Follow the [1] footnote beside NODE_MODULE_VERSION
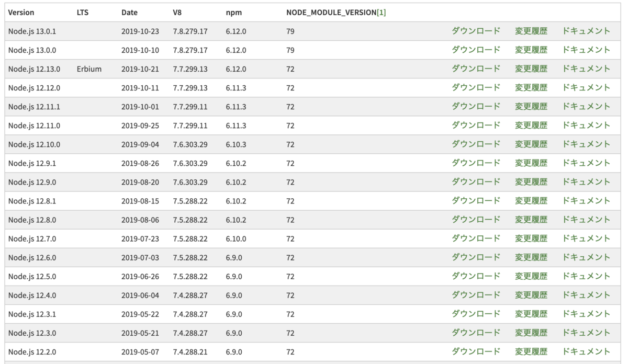628x364 pixels. coord(382,12)
